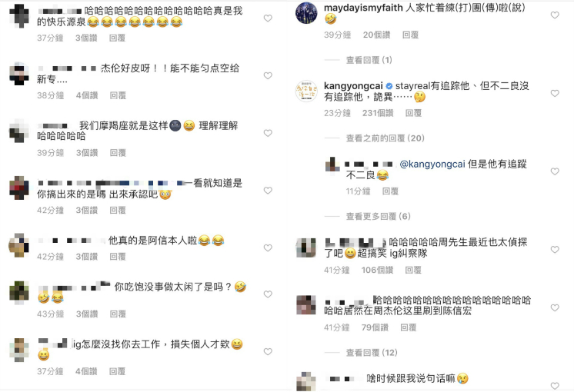
Task: Open maydayismyfaith profile avatar
Action: click(x=306, y=13)
